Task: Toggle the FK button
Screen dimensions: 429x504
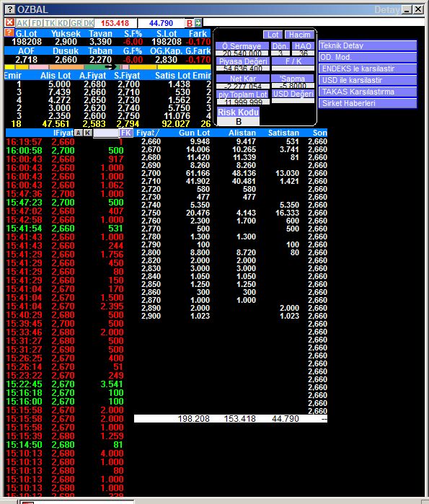Action: (x=126, y=133)
